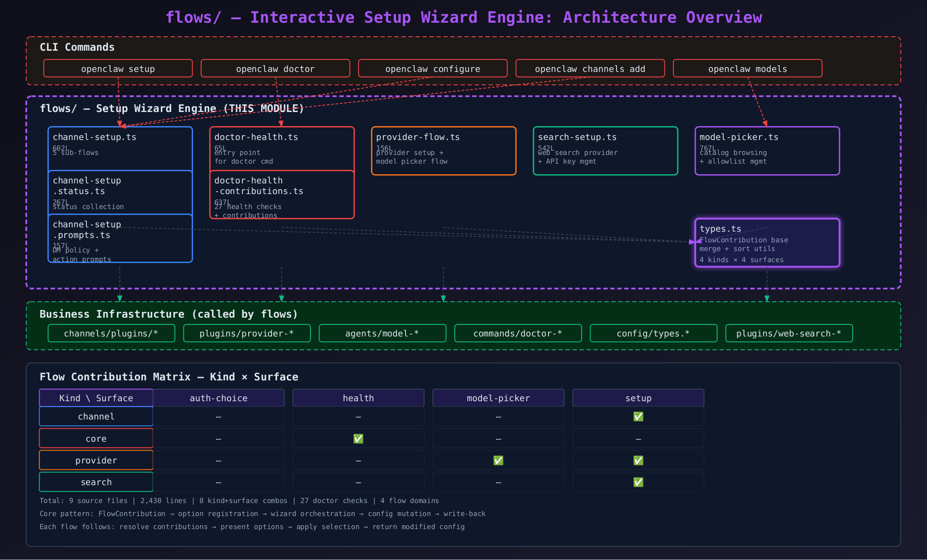Click the openclaw models command box
Screen dimensions: 927x560
pos(747,69)
